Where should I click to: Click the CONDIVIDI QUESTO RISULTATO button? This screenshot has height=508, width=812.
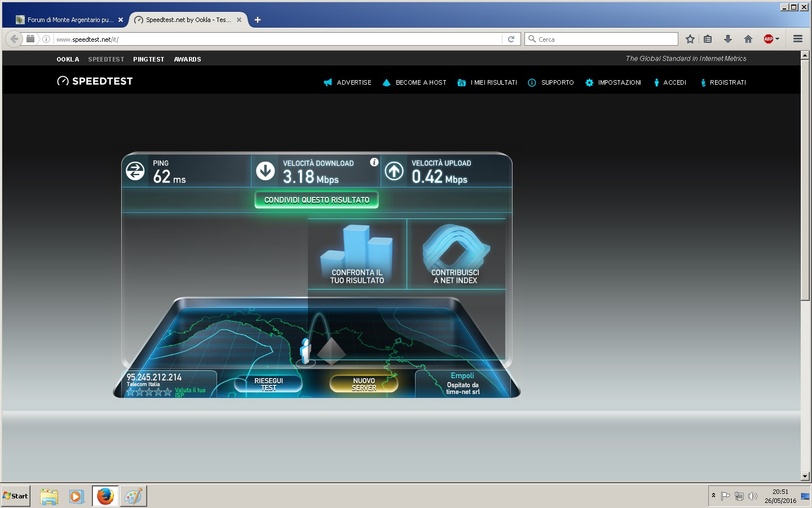(x=316, y=200)
